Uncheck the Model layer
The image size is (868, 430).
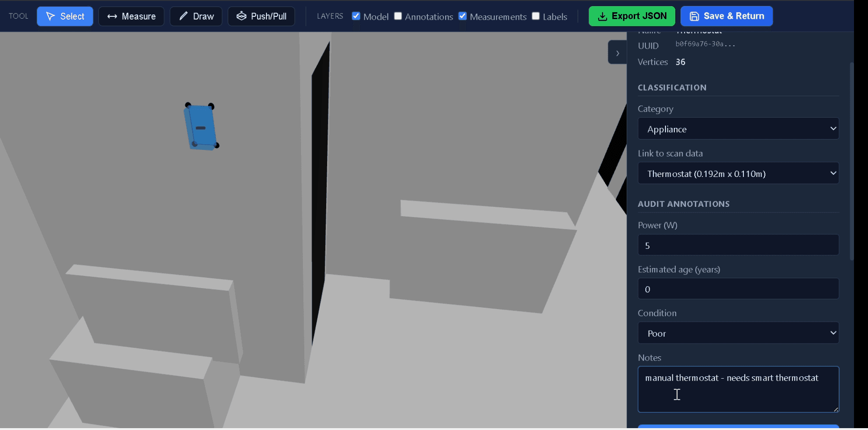pyautogui.click(x=356, y=15)
